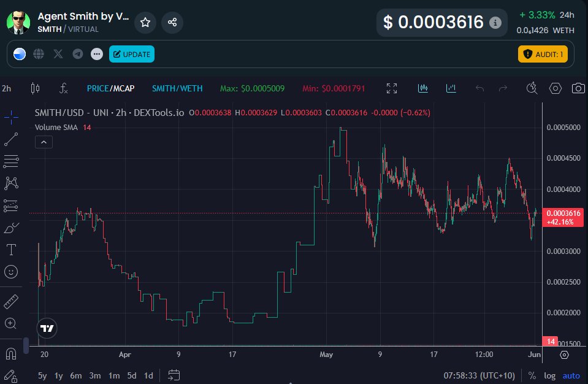This screenshot has height=384, width=588.
Task: Click the Max: $0.0005009 label
Action: [252, 88]
